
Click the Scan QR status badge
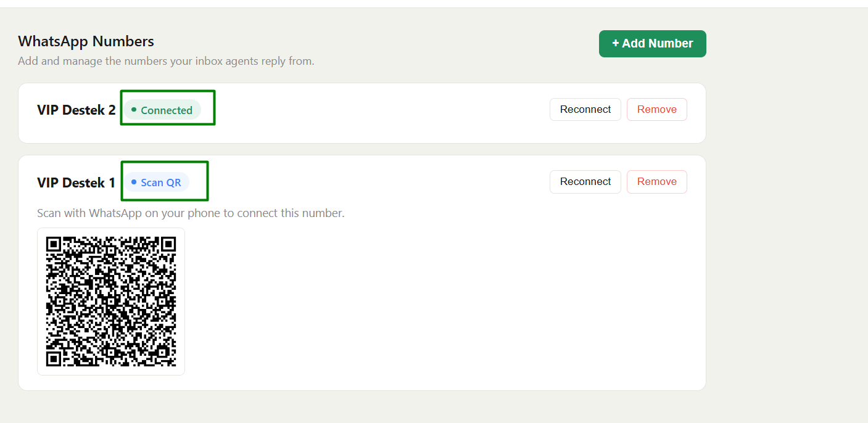tap(157, 182)
